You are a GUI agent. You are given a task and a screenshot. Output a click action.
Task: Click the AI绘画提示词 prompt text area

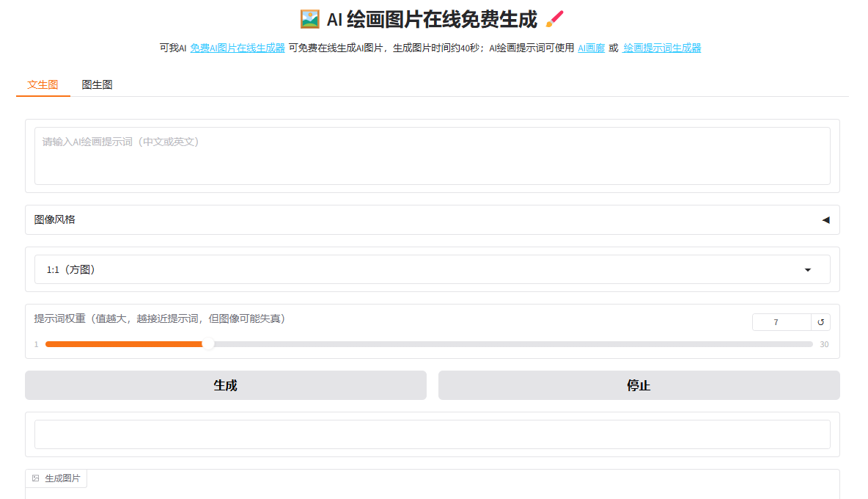(x=433, y=156)
